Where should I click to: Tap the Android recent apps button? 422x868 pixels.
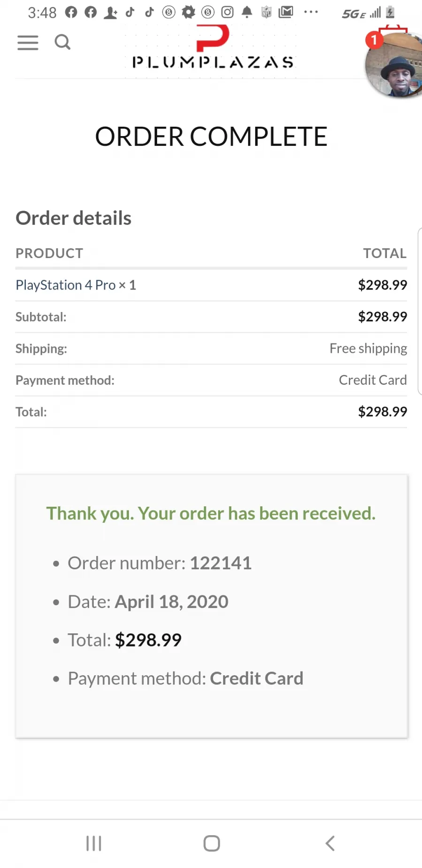94,843
